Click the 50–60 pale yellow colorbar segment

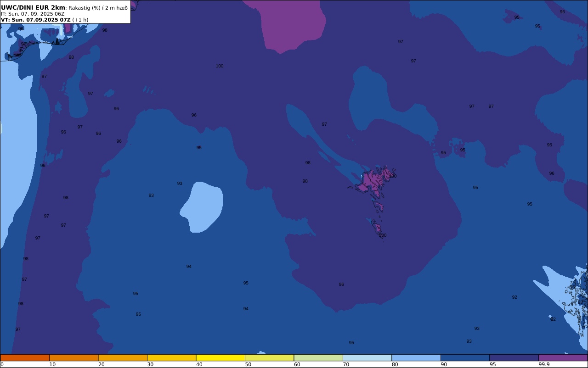[269, 357]
